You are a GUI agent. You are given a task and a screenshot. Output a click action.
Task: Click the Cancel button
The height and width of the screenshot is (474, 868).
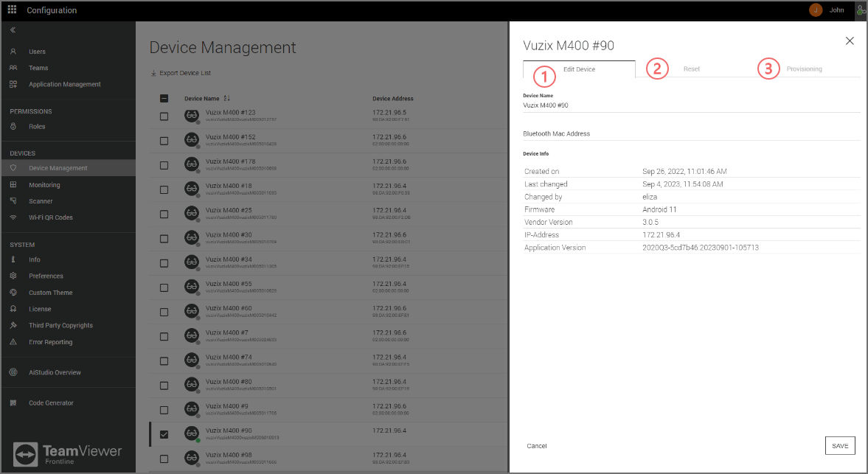click(x=536, y=446)
